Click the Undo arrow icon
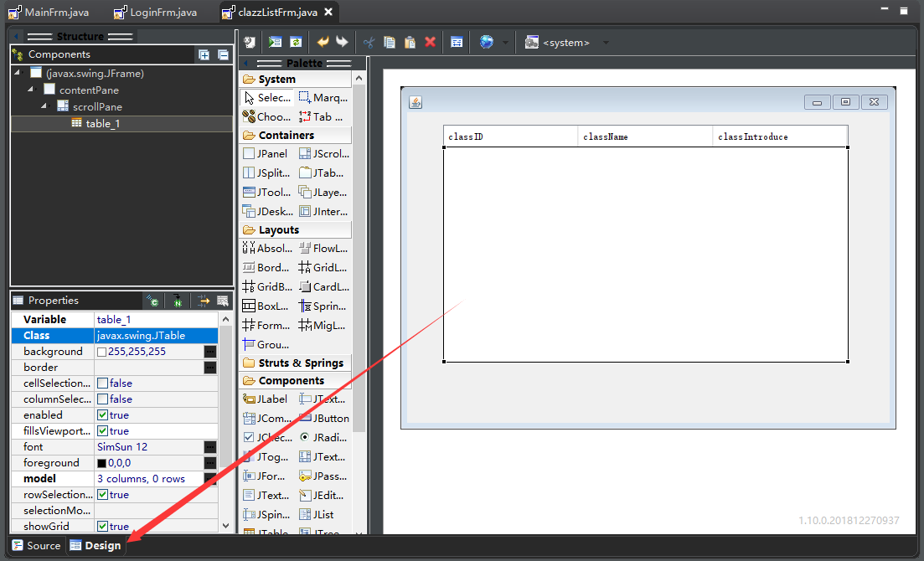924x561 pixels. click(x=323, y=42)
